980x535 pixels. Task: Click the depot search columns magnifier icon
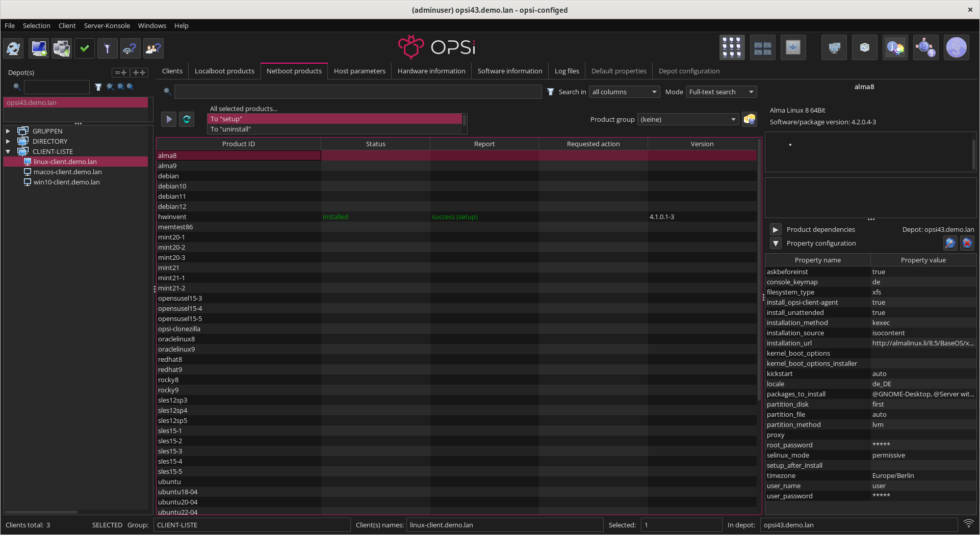pos(120,87)
